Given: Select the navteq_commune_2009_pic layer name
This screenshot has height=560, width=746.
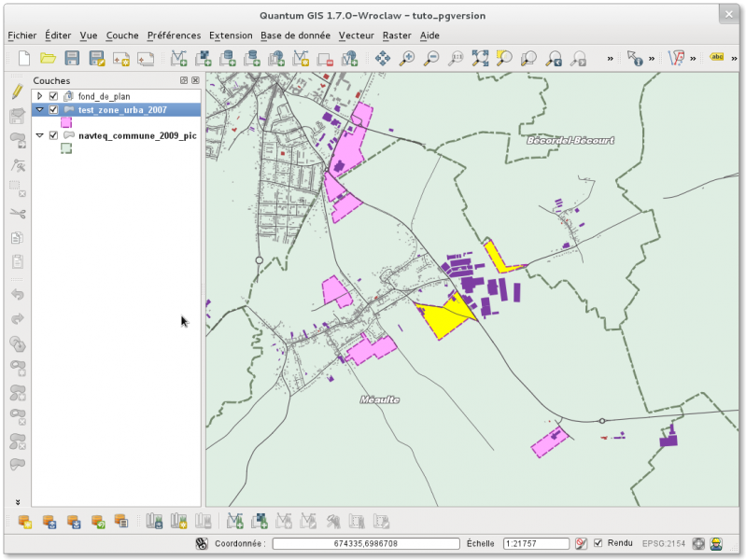Looking at the screenshot, I should tap(137, 135).
